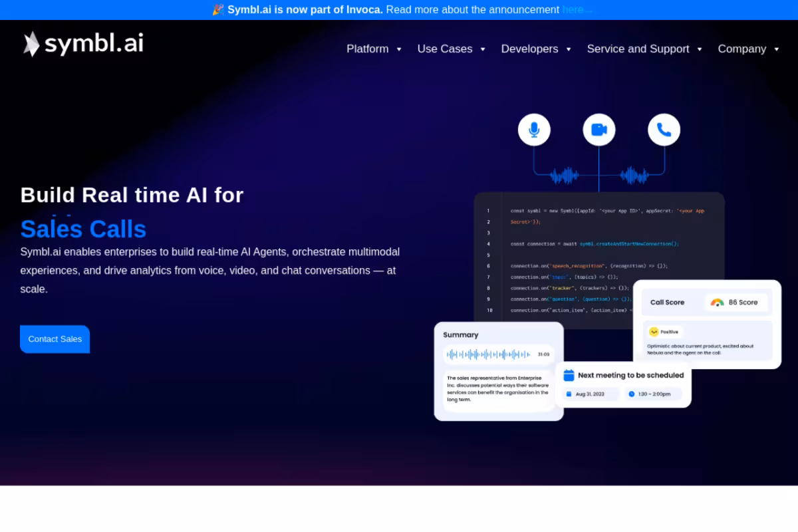
Task: Open the Service and Support menu
Action: pos(638,49)
